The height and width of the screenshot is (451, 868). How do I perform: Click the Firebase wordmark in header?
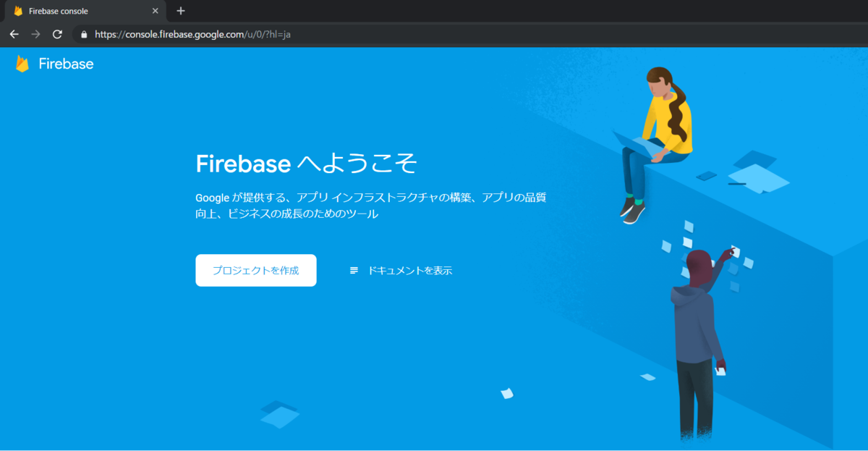[66, 64]
